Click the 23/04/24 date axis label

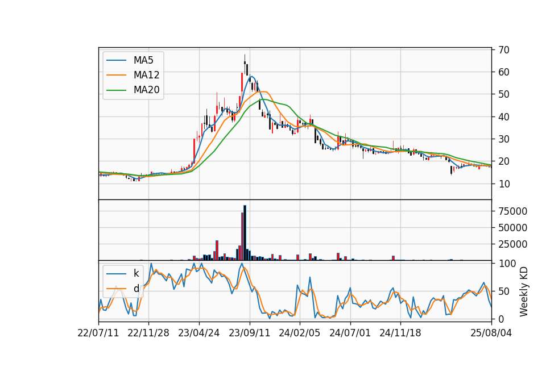click(199, 333)
